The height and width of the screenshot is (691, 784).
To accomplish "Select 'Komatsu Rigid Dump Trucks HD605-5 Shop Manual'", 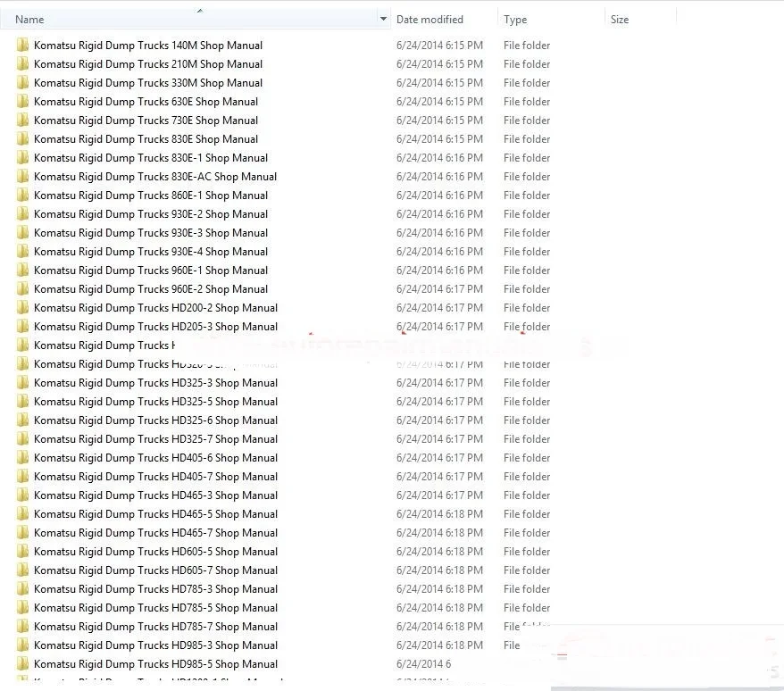I will (x=155, y=552).
